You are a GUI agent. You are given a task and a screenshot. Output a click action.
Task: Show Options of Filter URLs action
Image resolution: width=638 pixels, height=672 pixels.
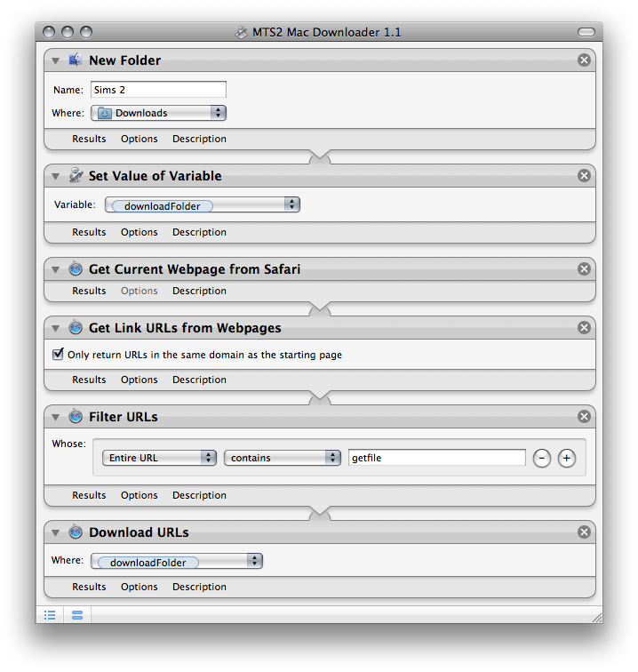coord(140,495)
